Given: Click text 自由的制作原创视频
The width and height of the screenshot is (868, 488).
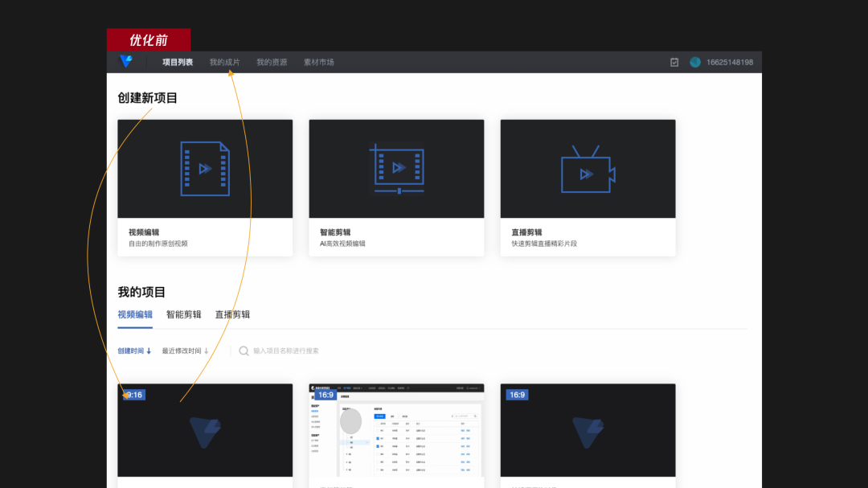Looking at the screenshot, I should pos(158,243).
